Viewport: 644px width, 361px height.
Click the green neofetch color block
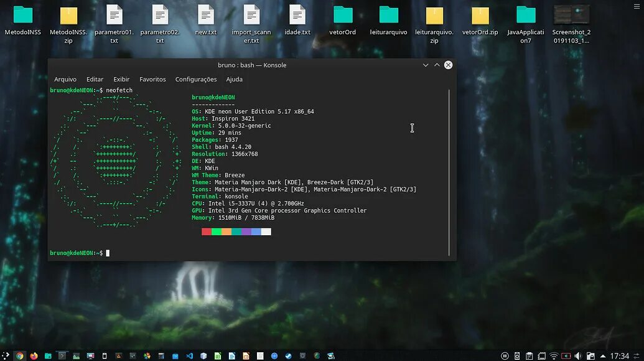pos(217,232)
